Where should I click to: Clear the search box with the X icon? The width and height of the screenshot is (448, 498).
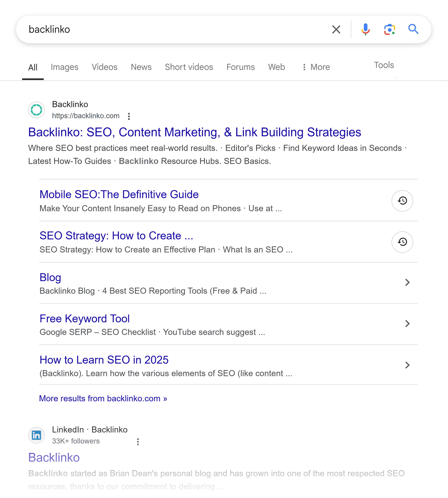point(336,30)
